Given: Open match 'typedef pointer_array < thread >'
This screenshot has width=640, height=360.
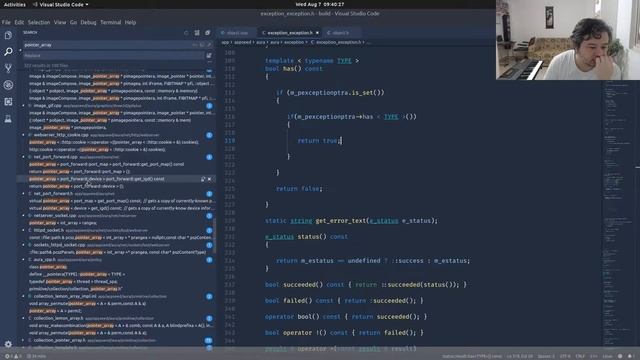Looking at the screenshot, I should pyautogui.click(x=73, y=282).
